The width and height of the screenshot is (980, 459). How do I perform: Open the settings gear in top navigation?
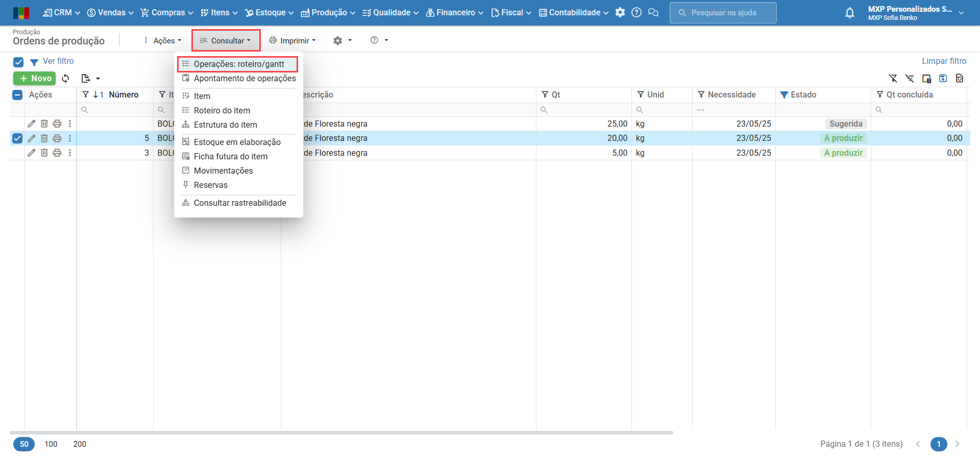(x=620, y=13)
